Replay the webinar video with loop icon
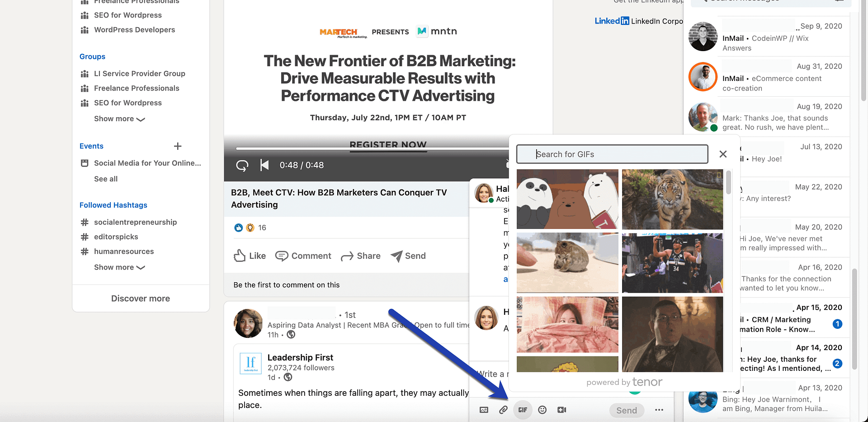The width and height of the screenshot is (868, 422). click(242, 166)
